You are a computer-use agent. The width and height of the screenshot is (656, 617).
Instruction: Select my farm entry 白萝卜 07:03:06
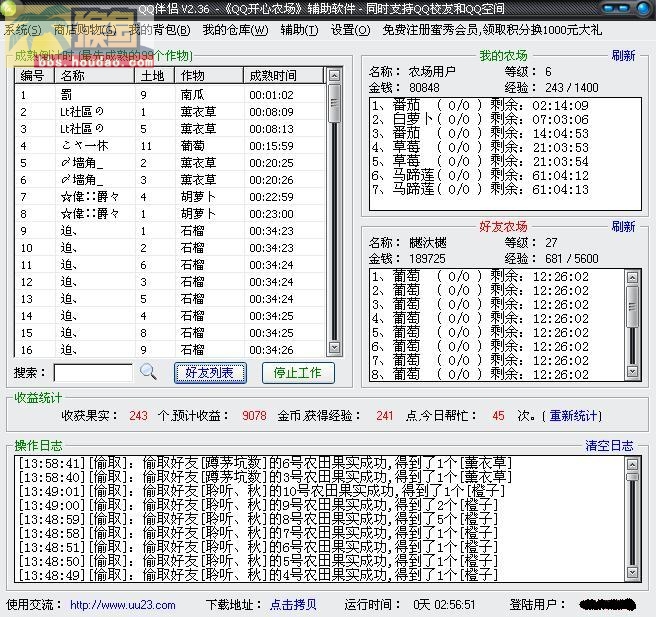[480, 120]
